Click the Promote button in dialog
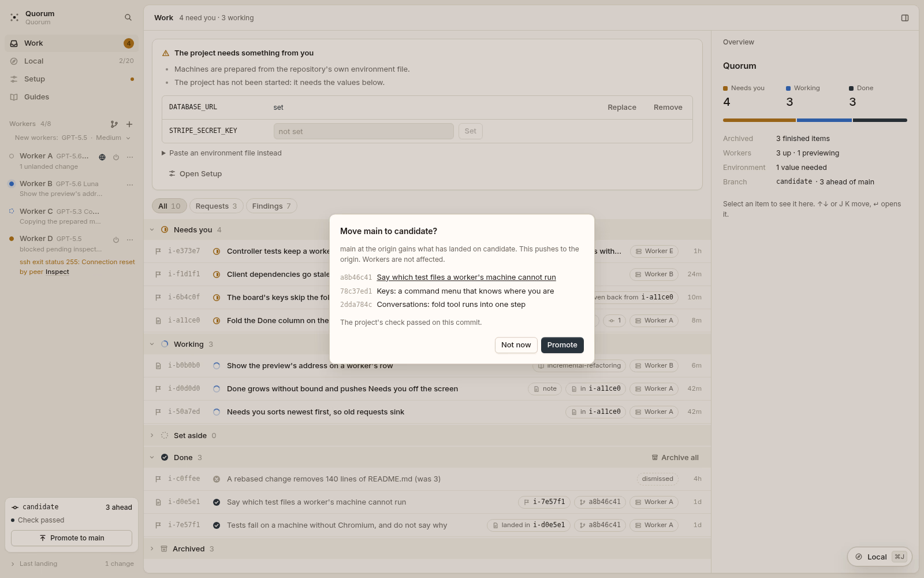 point(562,345)
